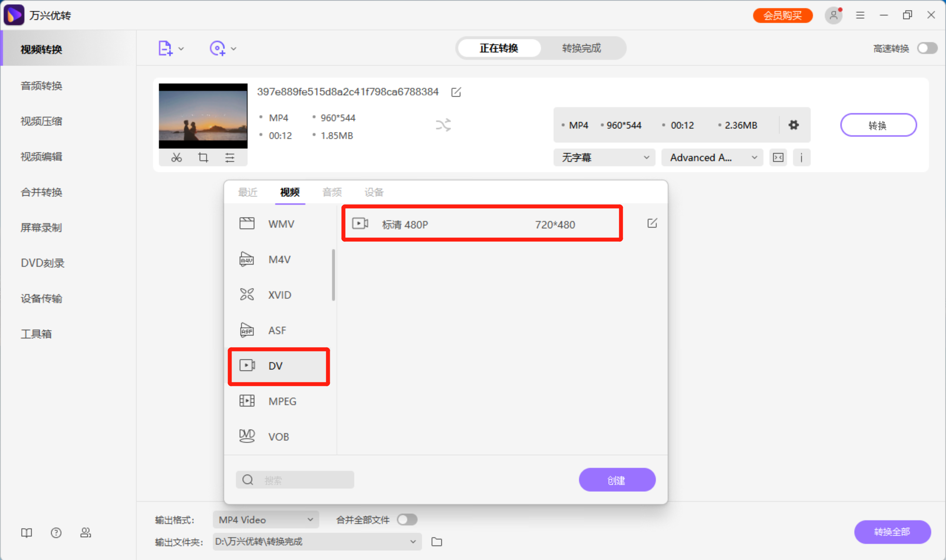
Task: Switch to the 转换完成 tab
Action: tap(581, 48)
